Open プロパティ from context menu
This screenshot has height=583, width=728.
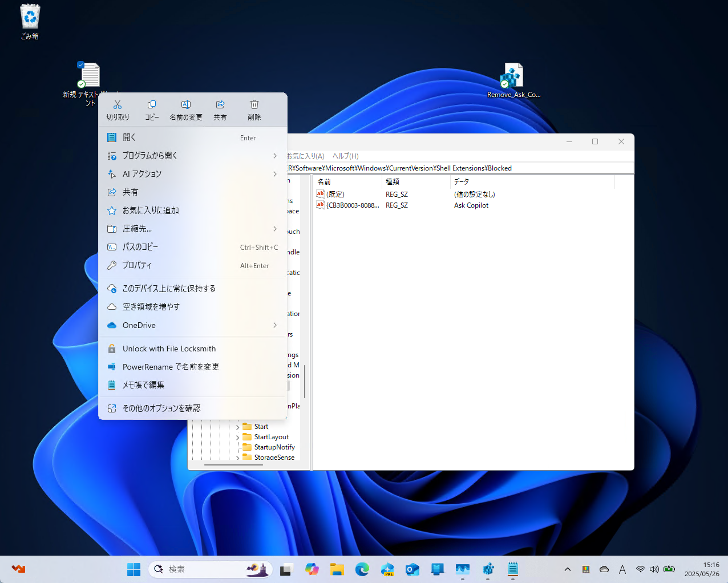(x=193, y=265)
